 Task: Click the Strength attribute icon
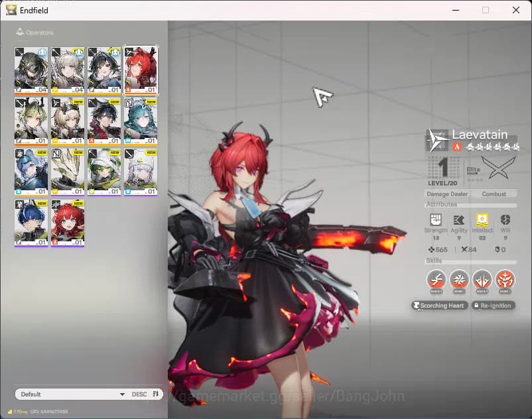coord(434,219)
